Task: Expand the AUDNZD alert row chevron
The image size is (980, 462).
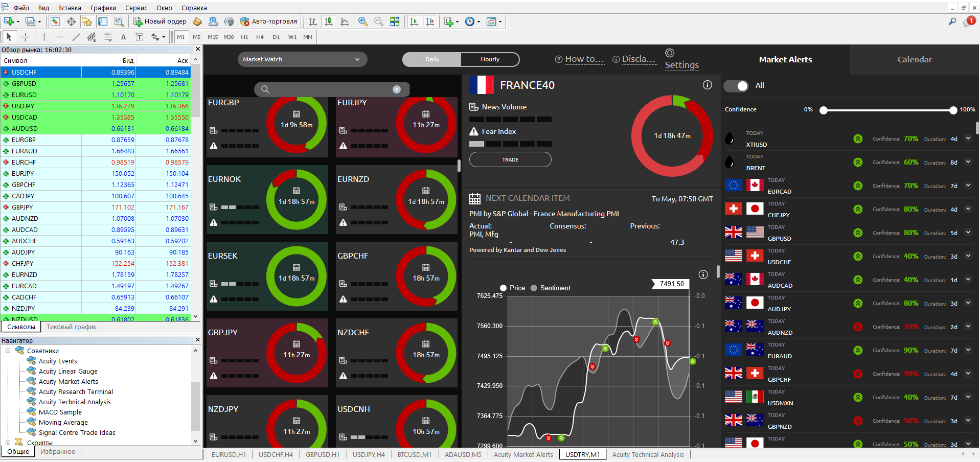Action: tap(968, 327)
